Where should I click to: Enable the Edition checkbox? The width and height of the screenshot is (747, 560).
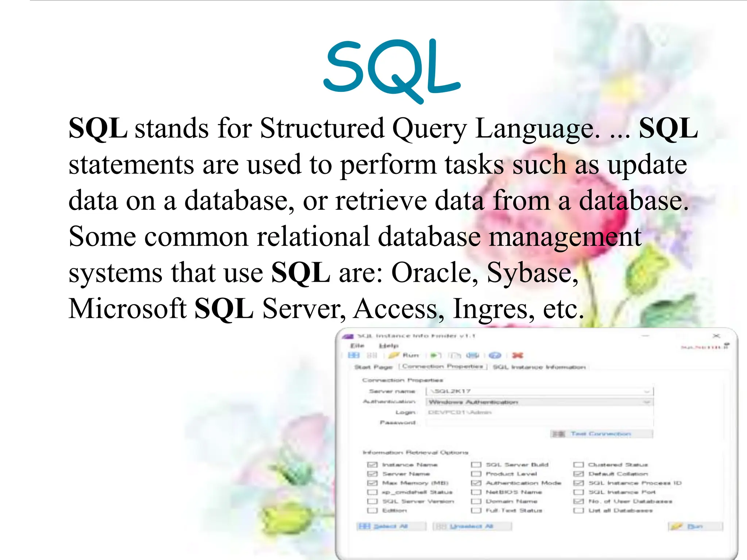tap(372, 510)
